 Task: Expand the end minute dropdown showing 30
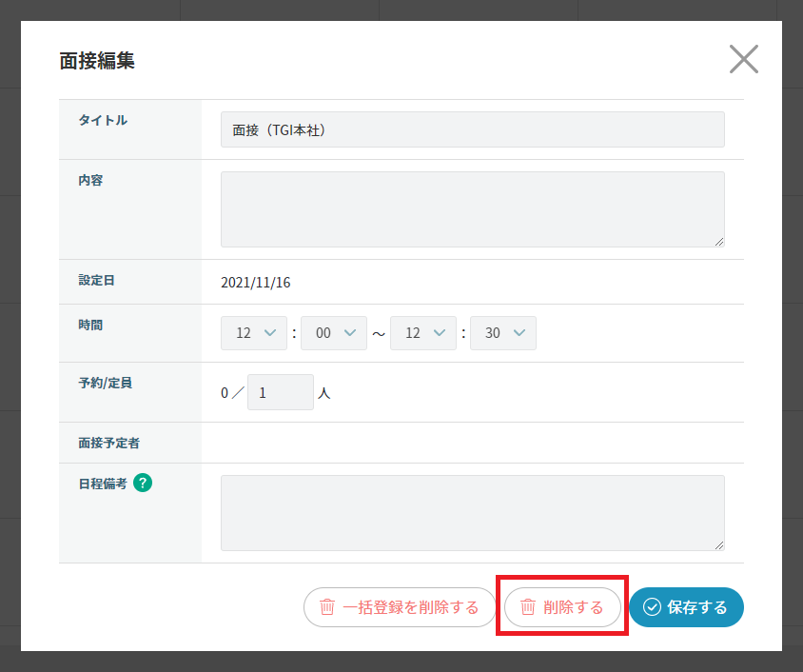coord(503,333)
